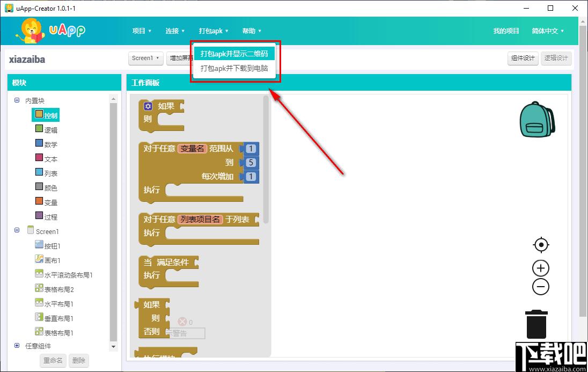Click the module tree scrollbar up arrow
The height and width of the screenshot is (372, 588).
[113, 99]
